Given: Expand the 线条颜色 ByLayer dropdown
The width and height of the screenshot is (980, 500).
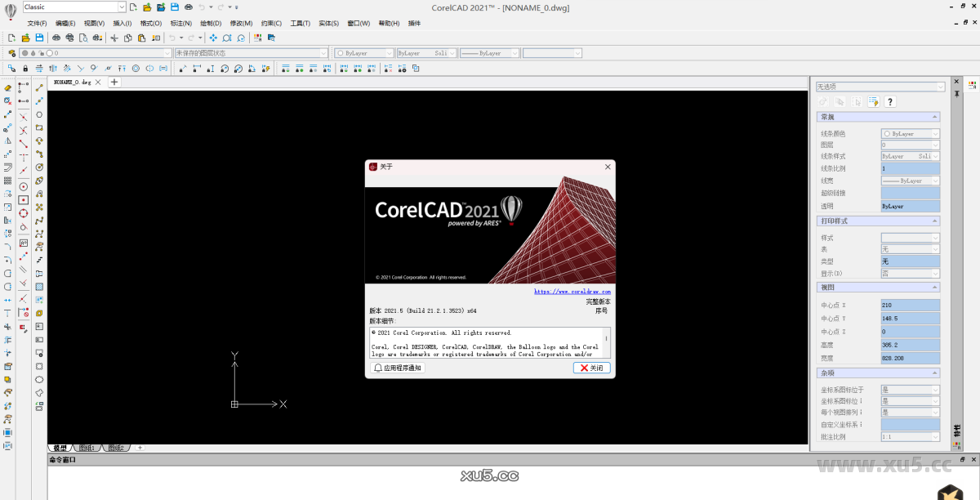Looking at the screenshot, I should click(x=937, y=133).
